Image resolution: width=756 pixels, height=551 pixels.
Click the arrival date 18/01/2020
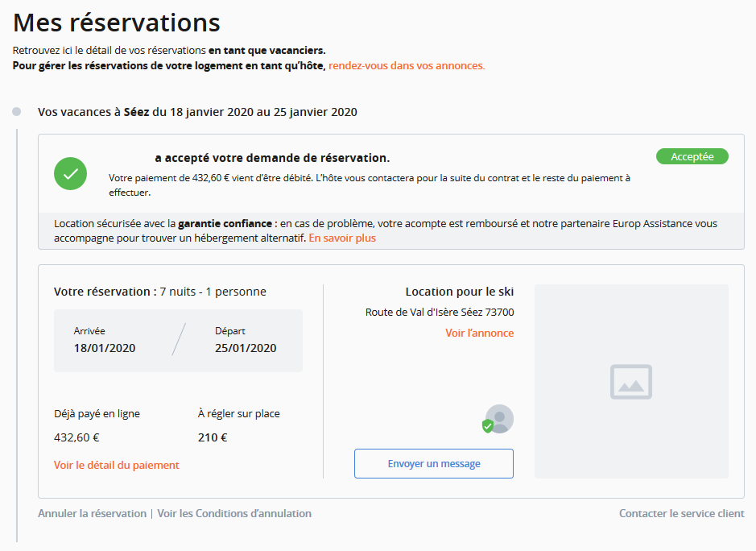tap(105, 348)
